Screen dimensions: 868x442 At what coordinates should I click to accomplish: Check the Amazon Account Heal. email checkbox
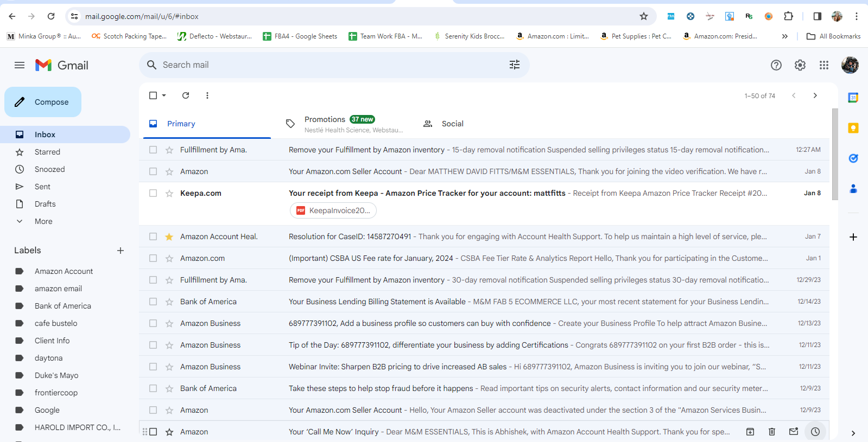[x=153, y=236]
